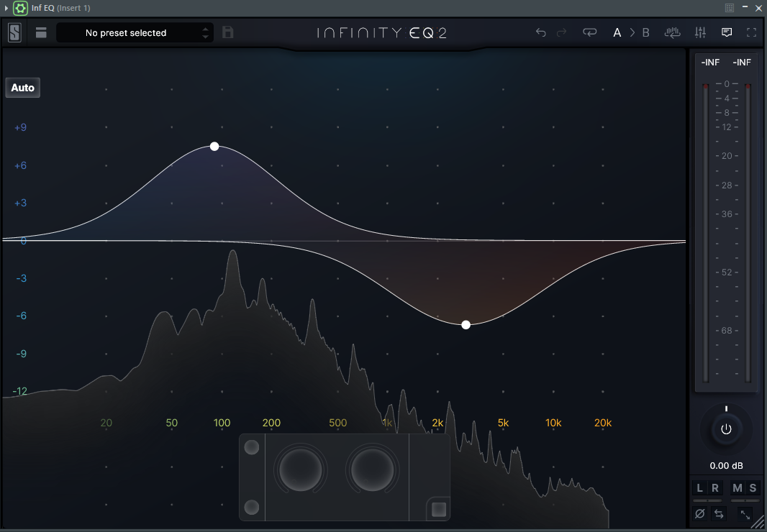Click the M/S balance slider below M S
This screenshot has width=767, height=532.
[x=745, y=500]
